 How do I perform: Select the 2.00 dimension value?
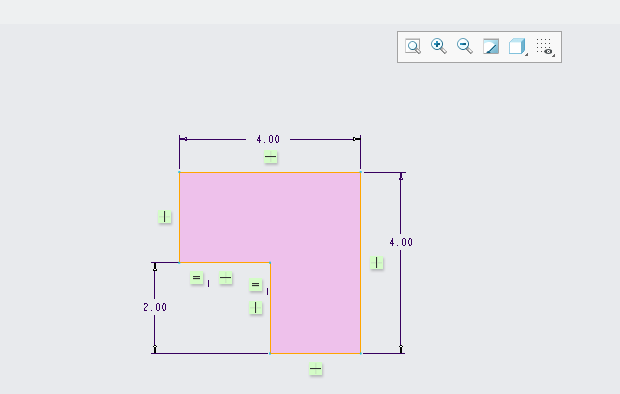click(x=155, y=307)
